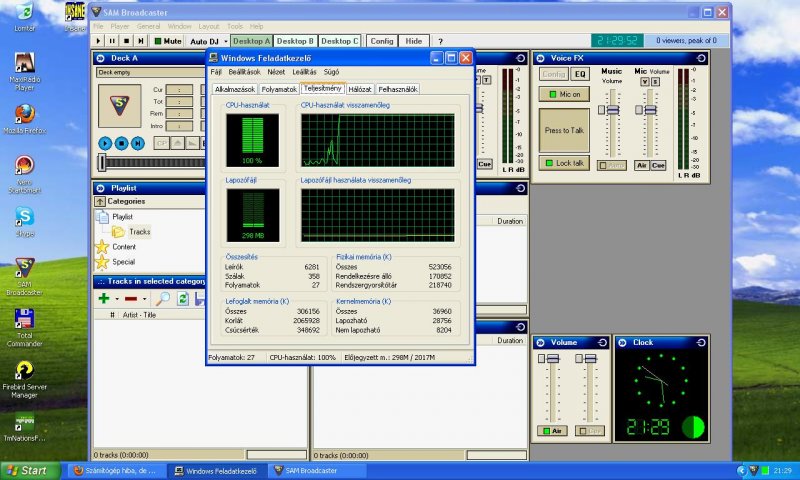Viewport: 800px width, 480px height.
Task: Select the Content star category
Action: pyautogui.click(x=124, y=247)
